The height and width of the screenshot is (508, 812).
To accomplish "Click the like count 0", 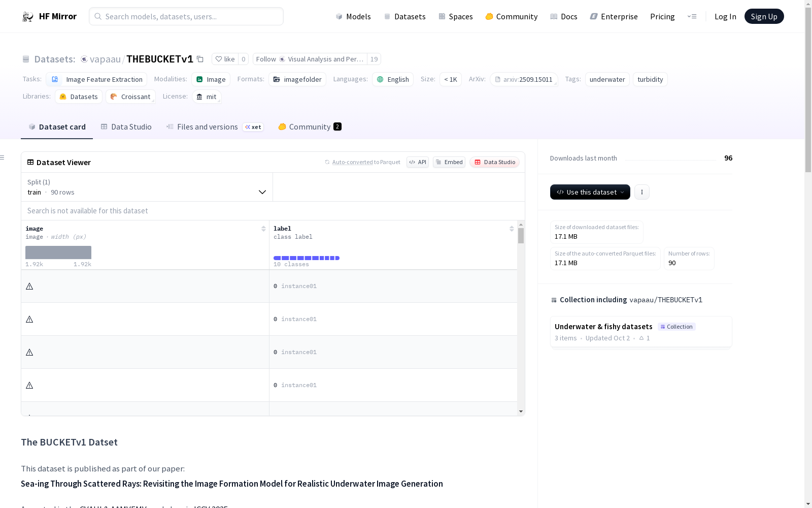I will pyautogui.click(x=244, y=59).
